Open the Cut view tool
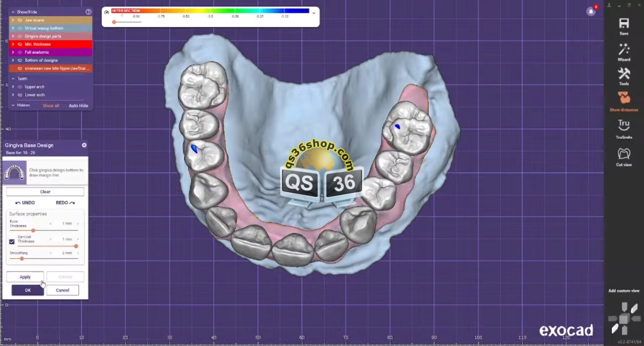The width and height of the screenshot is (644, 346). (x=623, y=154)
